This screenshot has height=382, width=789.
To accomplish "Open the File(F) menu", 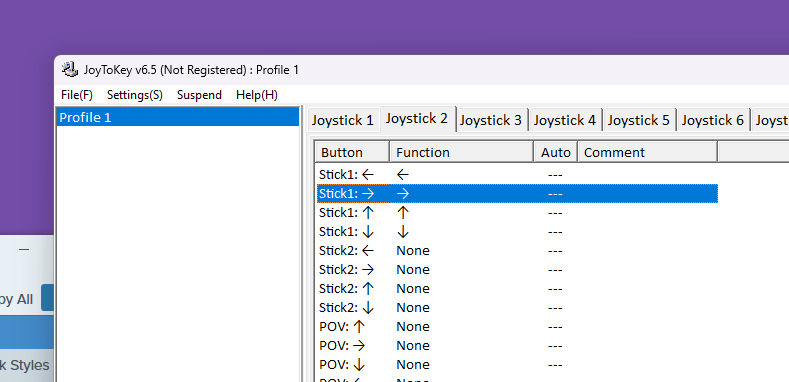I will pyautogui.click(x=77, y=95).
